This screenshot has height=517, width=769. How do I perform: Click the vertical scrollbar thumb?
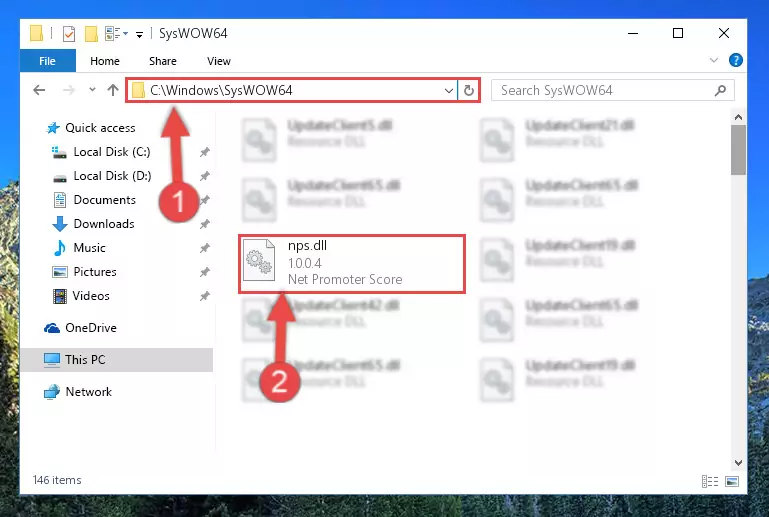[738, 150]
